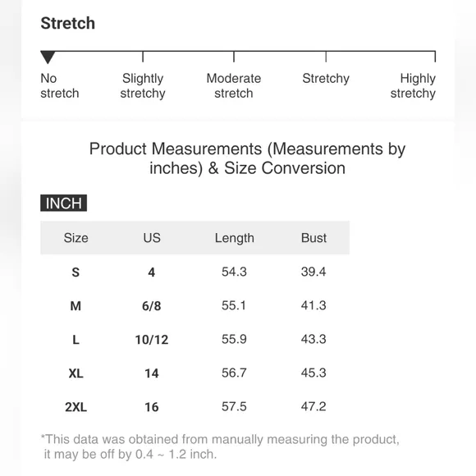Viewport: 476px width, 476px height.
Task: Click the Stretchy scale label
Action: click(x=326, y=78)
